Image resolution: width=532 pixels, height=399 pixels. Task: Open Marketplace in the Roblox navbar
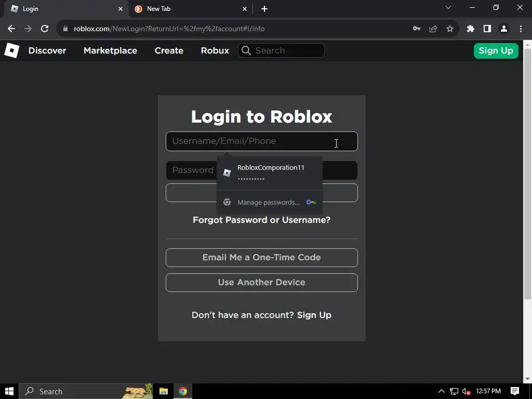110,50
